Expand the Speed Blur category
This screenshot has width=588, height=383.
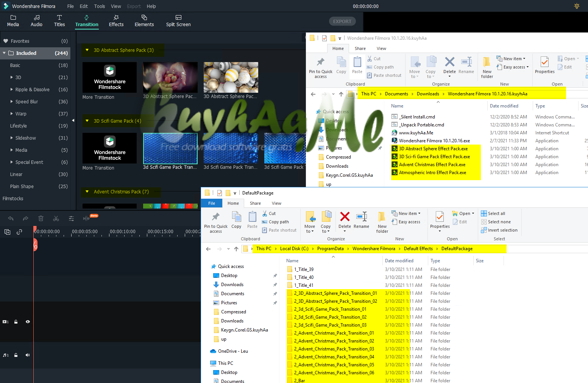pos(12,101)
